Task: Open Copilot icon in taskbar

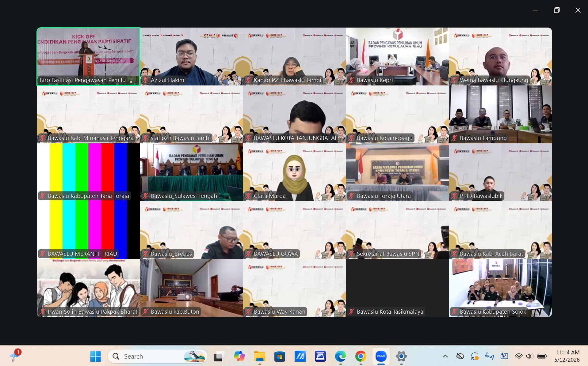Action: 239,356
